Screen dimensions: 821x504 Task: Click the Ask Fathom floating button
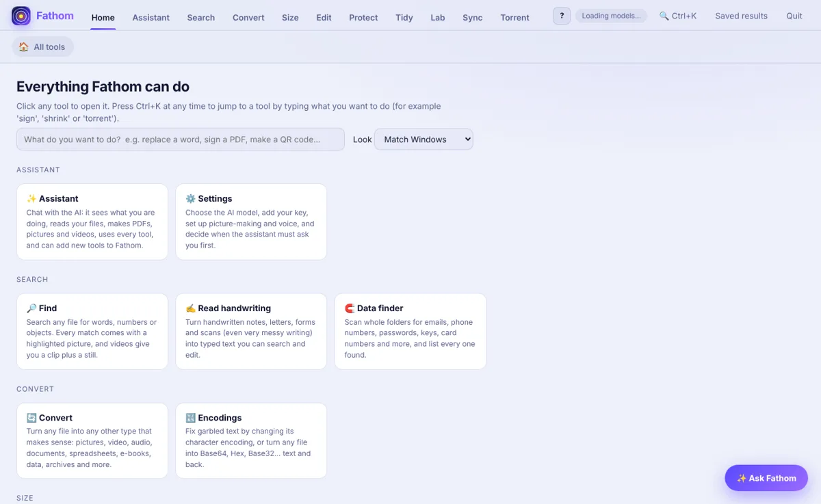coord(766,478)
